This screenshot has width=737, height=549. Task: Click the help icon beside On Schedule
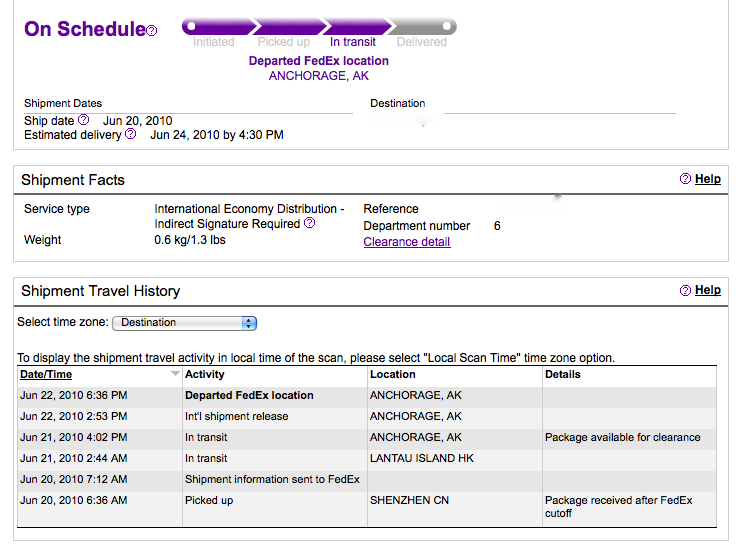point(151,31)
